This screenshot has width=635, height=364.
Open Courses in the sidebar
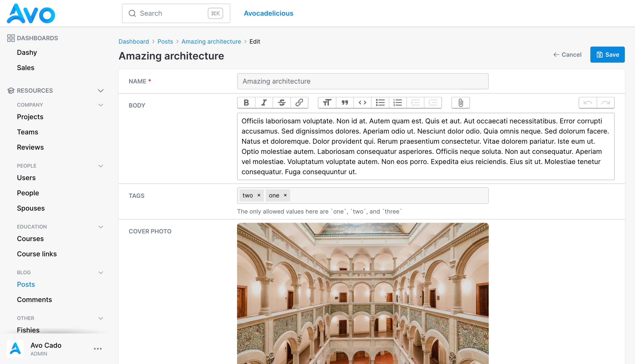[x=30, y=239]
